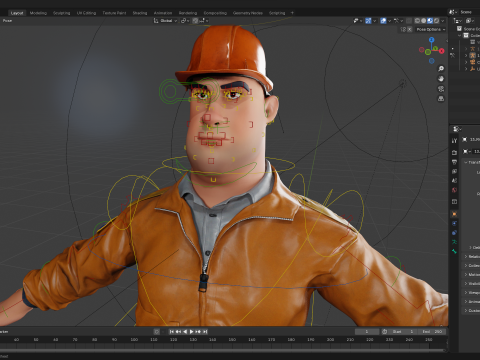This screenshot has height=360, width=480.
Task: Open the snapping options dropdown
Action: click(204, 21)
